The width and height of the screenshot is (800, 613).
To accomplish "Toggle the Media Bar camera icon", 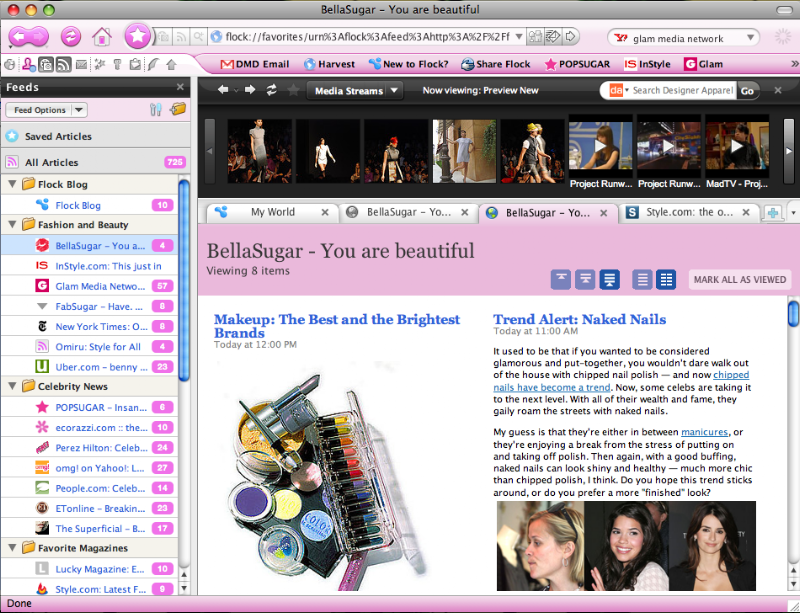I will click(x=46, y=64).
